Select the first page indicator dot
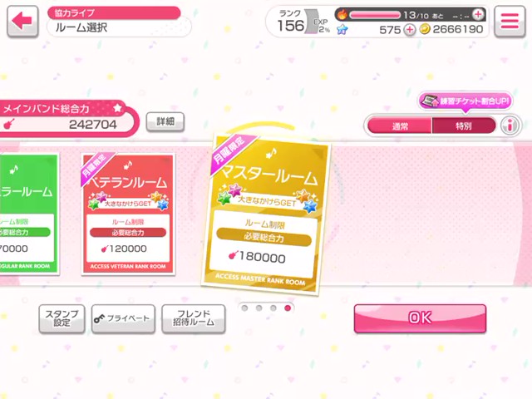This screenshot has width=532, height=399. click(x=244, y=308)
